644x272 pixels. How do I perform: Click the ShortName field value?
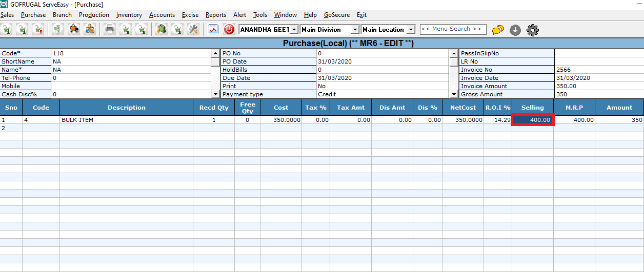(131, 61)
